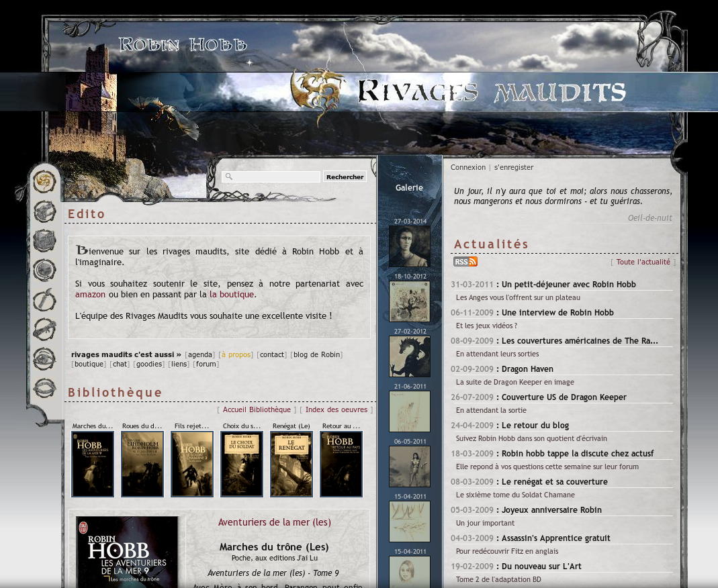718x588 pixels.
Task: Open gallery thumbnail dated 18-10-2012
Action: (409, 301)
